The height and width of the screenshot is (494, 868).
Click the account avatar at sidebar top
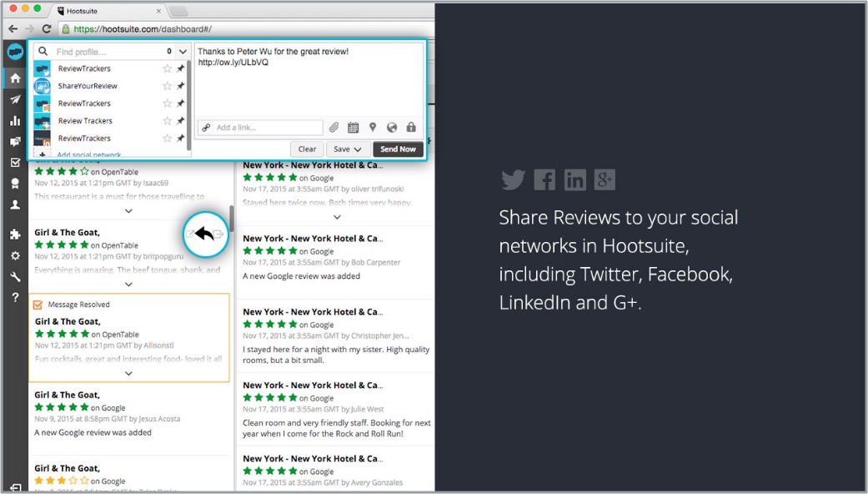click(16, 52)
